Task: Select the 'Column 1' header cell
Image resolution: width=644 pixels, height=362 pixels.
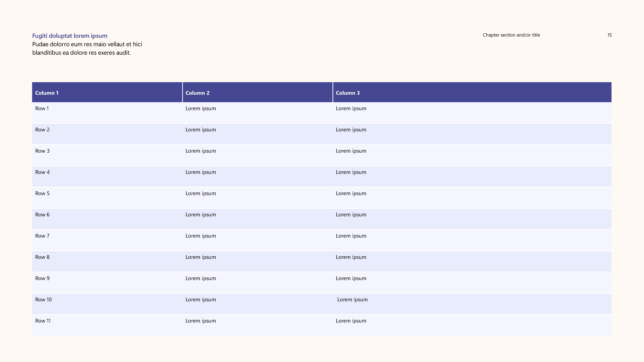Action: [107, 92]
